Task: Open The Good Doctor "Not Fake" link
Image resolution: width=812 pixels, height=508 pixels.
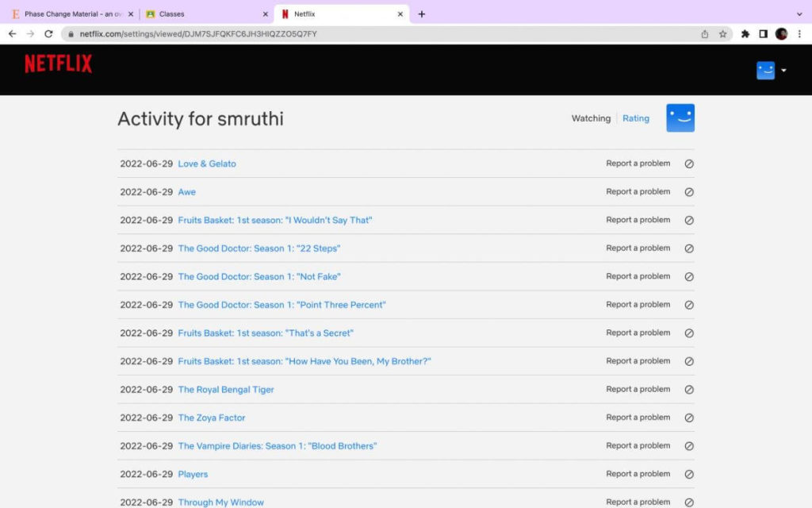Action: click(259, 277)
